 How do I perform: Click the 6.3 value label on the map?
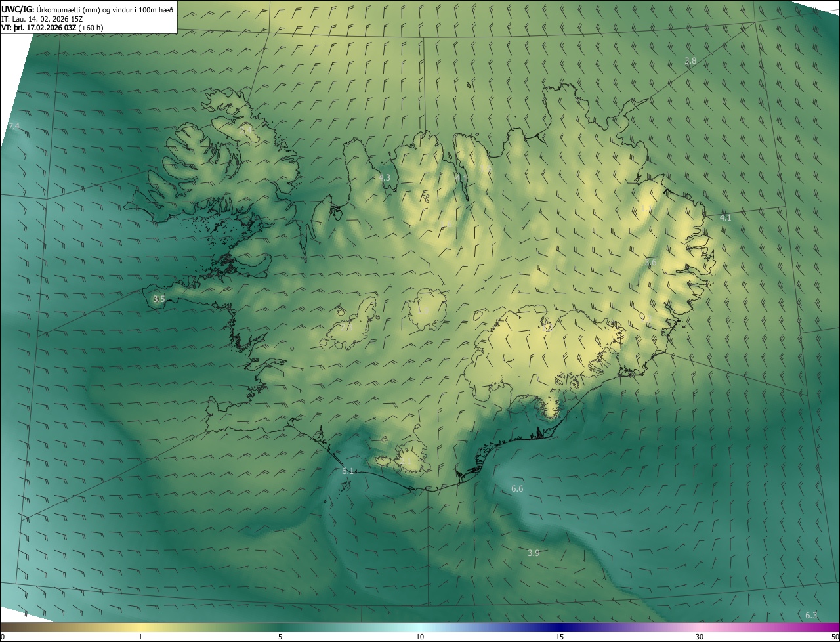811,615
